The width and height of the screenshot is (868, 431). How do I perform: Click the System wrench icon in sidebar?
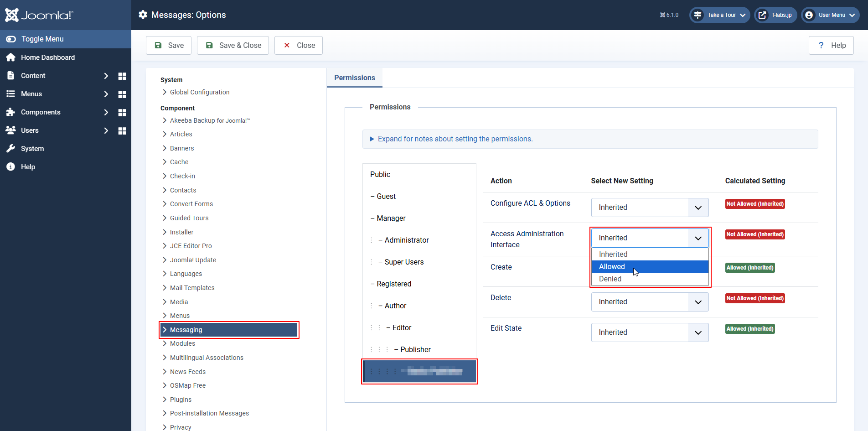[10, 149]
